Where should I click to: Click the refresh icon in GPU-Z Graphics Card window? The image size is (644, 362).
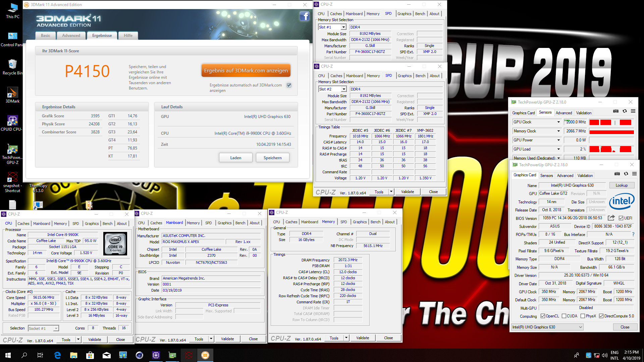pos(626,174)
